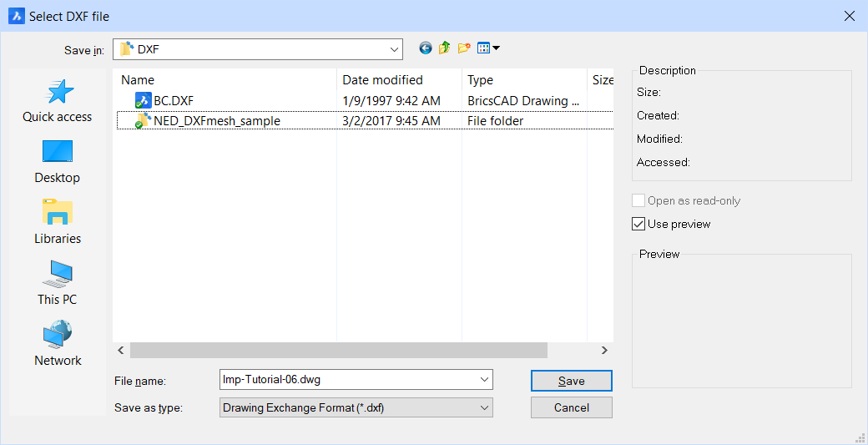868x445 pixels.
Task: Expand the File name dropdown arrow
Action: (485, 380)
